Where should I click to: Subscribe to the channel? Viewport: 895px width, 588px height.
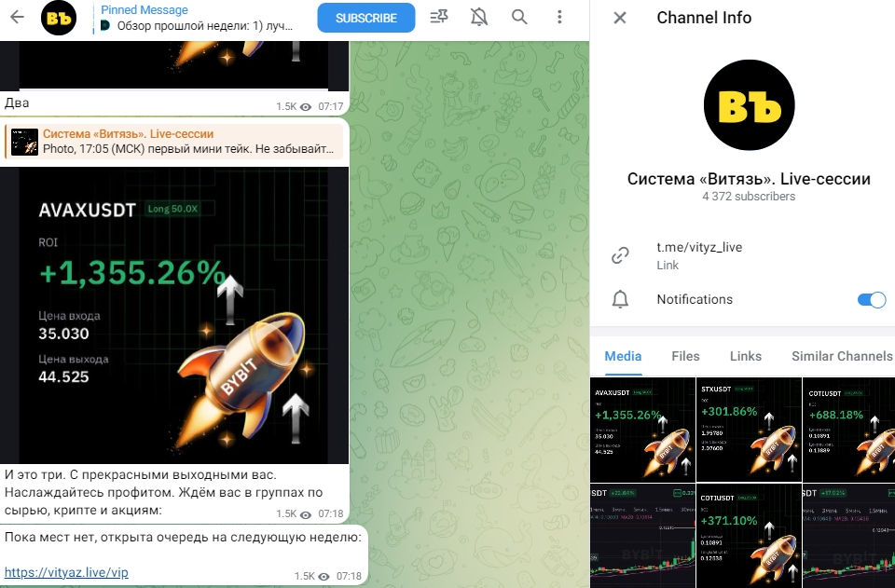tap(365, 19)
